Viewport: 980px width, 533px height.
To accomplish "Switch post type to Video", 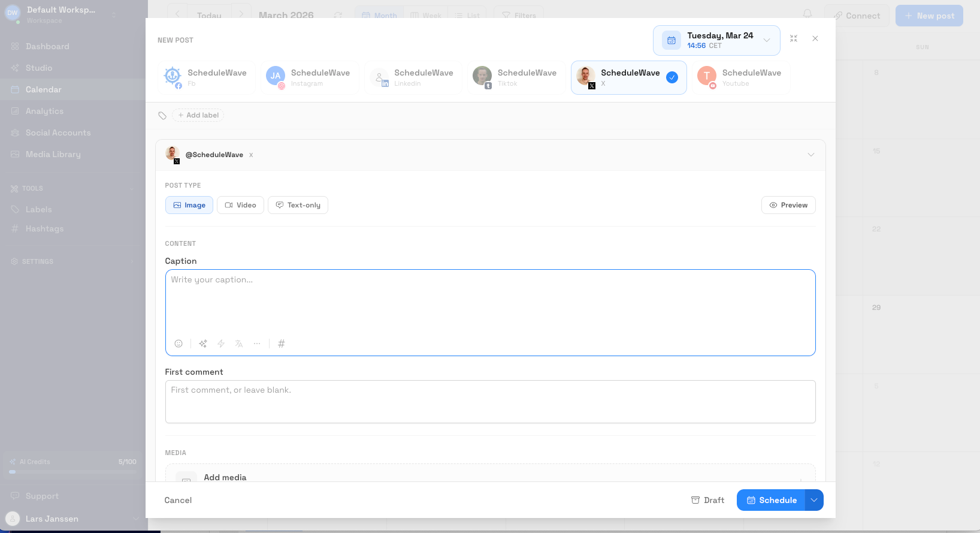I will pyautogui.click(x=240, y=205).
